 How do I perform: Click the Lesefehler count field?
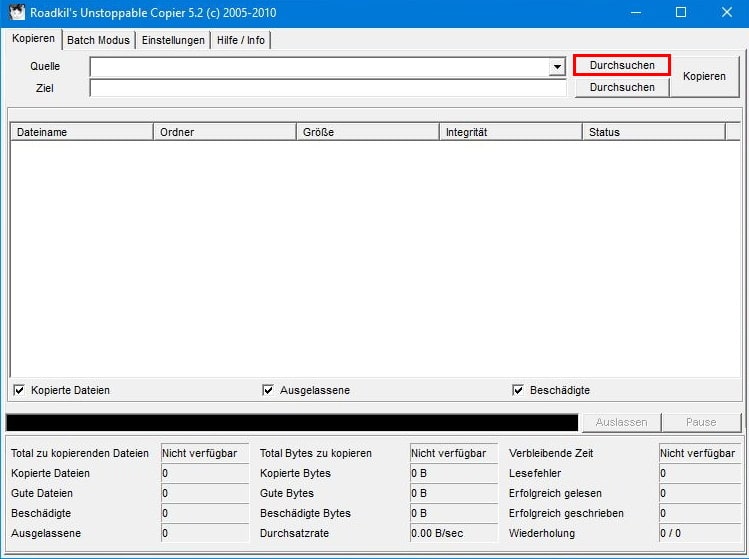[700, 473]
